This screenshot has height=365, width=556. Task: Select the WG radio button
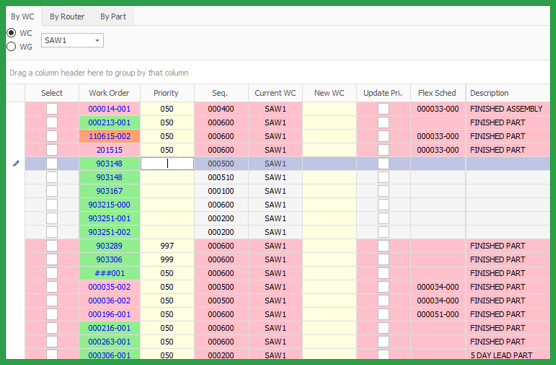pos(11,46)
